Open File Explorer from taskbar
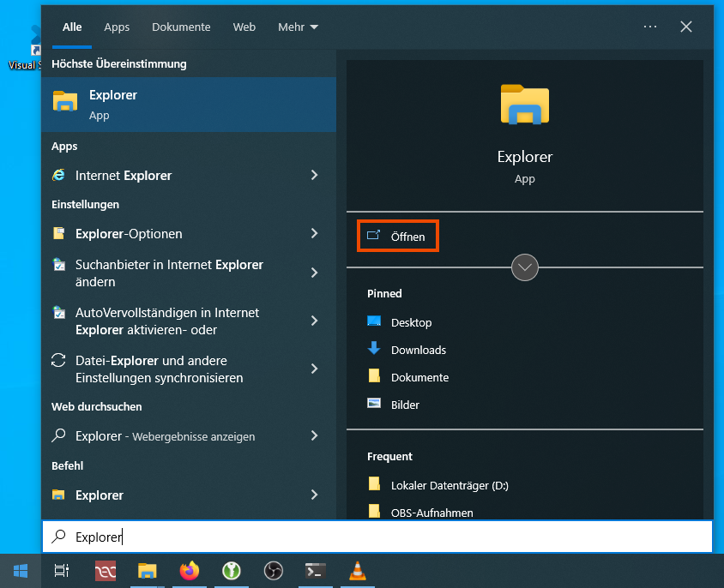 pyautogui.click(x=148, y=571)
